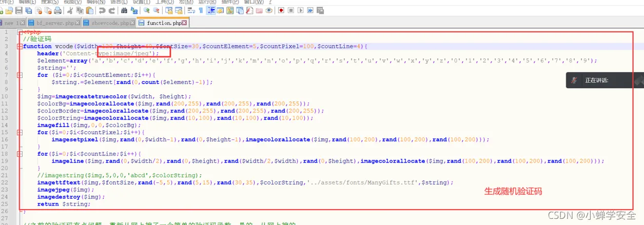This screenshot has width=644, height=225.
Task: Open Find with the binoculars icon
Action: click(x=124, y=10)
